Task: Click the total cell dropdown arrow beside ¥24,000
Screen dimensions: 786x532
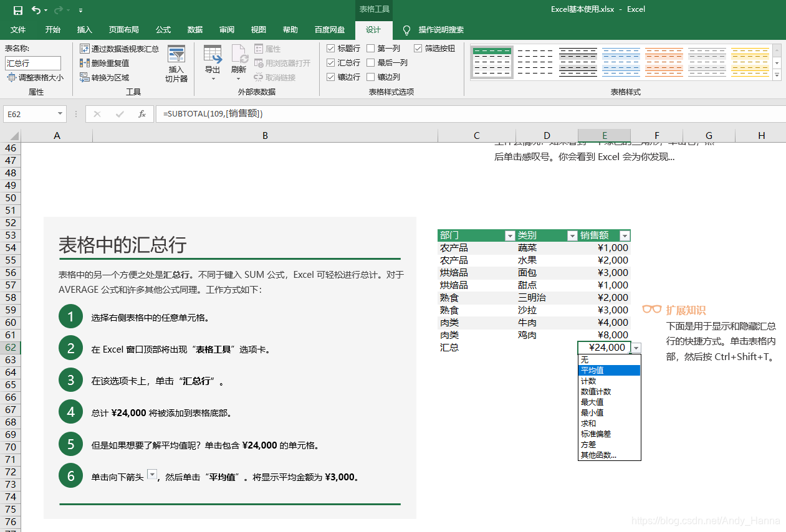Action: point(636,348)
